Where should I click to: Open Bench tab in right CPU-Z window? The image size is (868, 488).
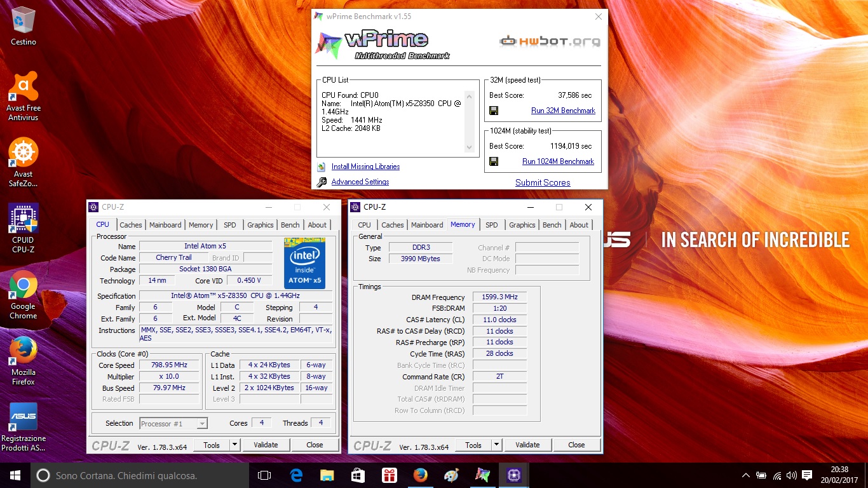[x=552, y=225]
